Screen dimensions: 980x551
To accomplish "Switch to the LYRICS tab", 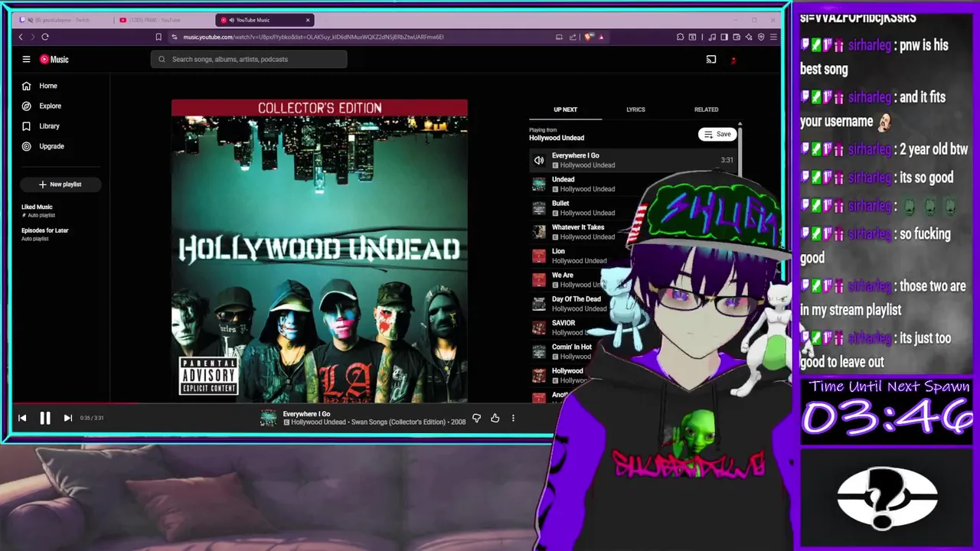I will click(x=635, y=109).
